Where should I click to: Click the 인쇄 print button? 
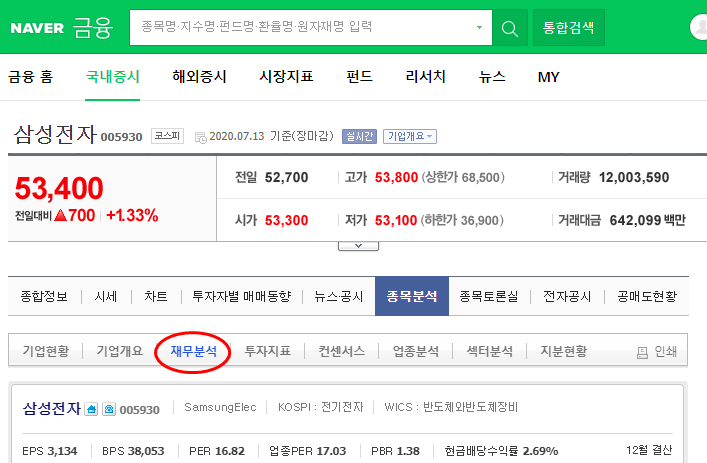[656, 351]
